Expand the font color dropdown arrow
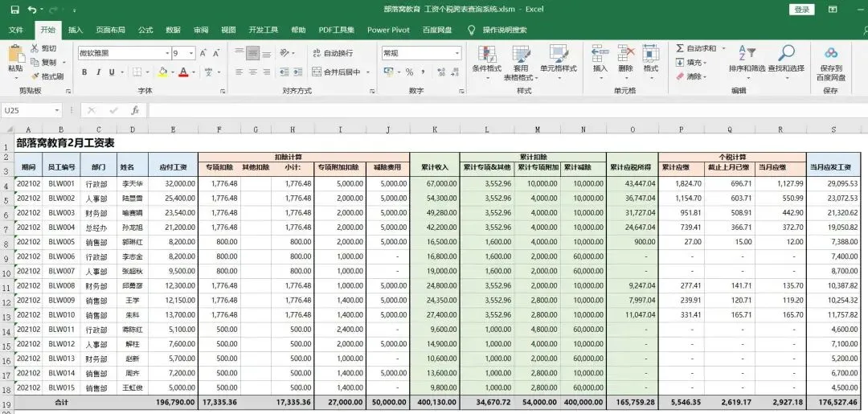 click(193, 72)
